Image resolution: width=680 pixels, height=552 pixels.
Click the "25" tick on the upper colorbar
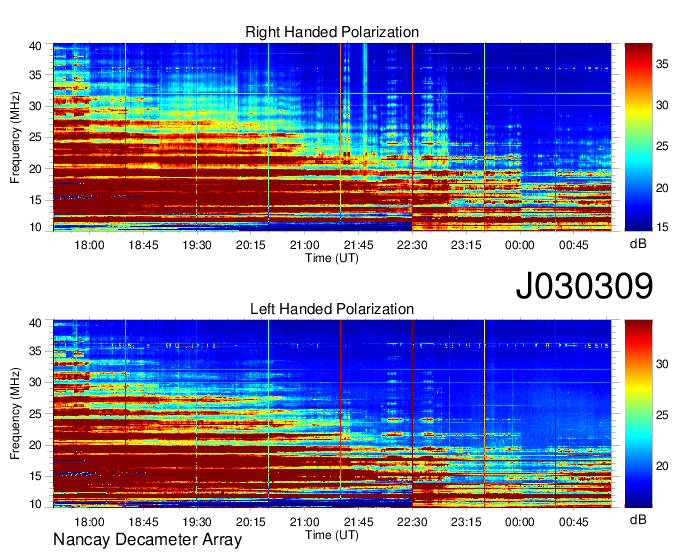coord(662,147)
